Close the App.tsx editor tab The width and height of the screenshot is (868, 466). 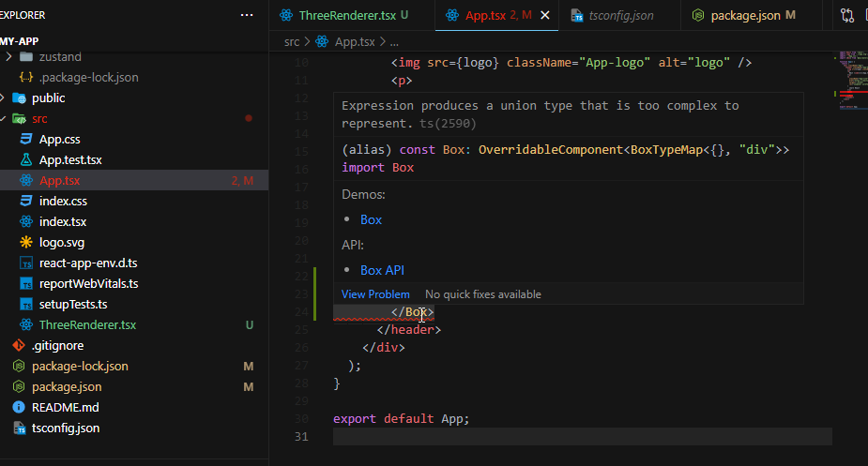click(545, 16)
